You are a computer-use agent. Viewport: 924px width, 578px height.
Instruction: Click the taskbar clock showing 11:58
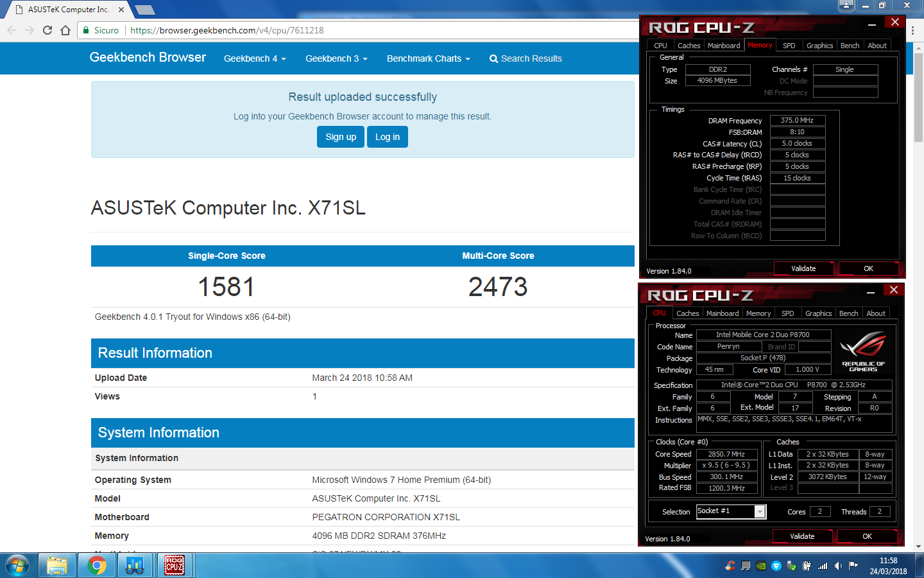[x=888, y=566]
